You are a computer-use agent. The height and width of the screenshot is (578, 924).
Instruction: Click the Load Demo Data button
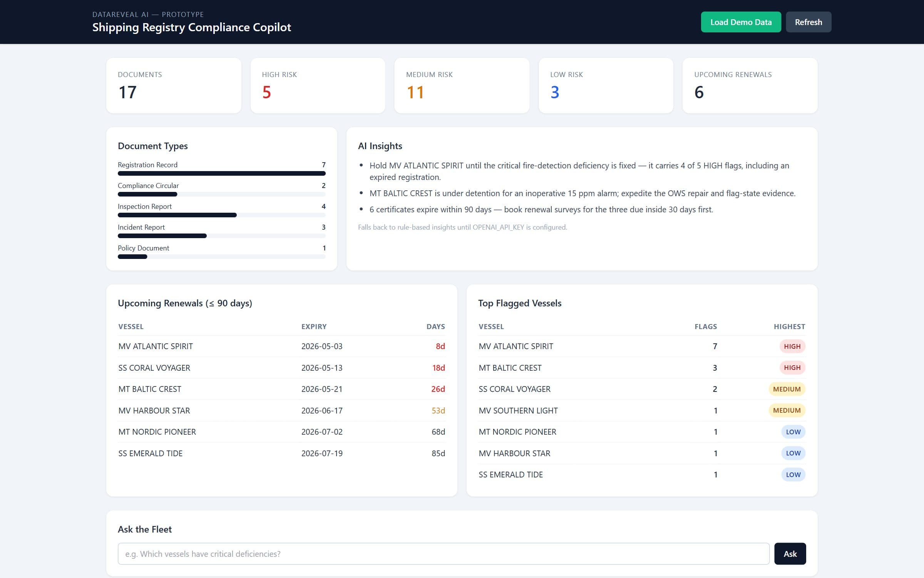point(741,22)
